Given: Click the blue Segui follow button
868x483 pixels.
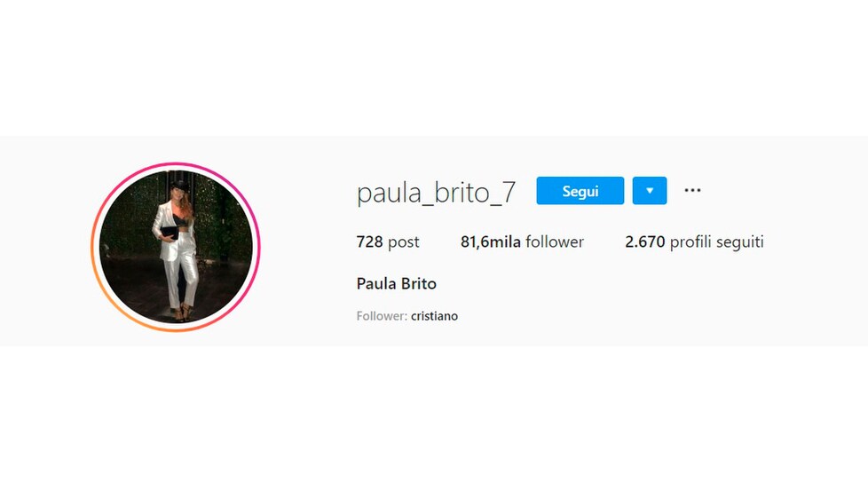Looking at the screenshot, I should click(580, 191).
